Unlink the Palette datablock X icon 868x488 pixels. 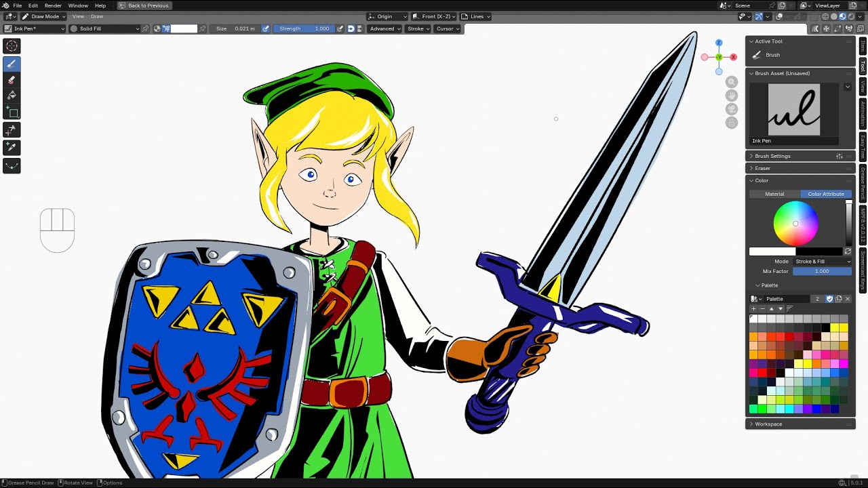point(847,299)
